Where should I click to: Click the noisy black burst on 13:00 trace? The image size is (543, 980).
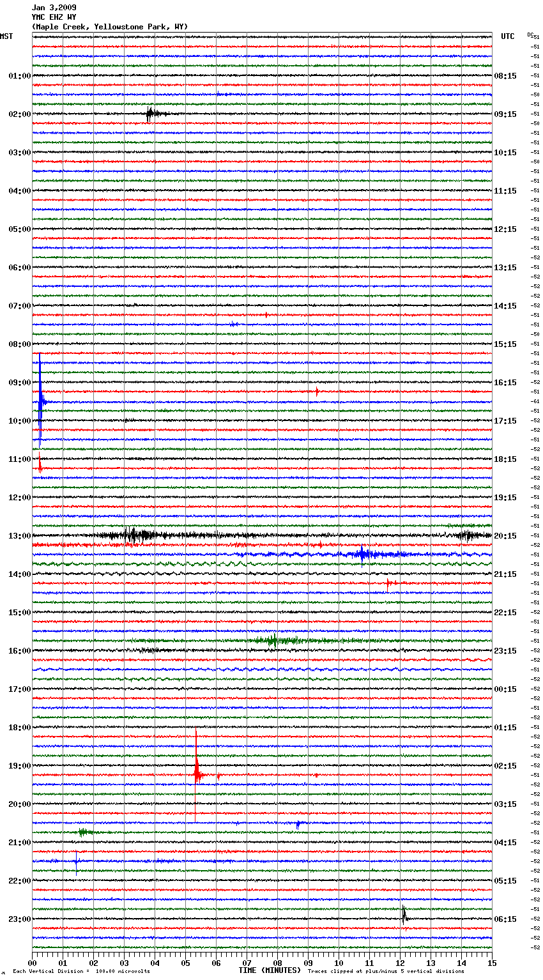pos(134,535)
